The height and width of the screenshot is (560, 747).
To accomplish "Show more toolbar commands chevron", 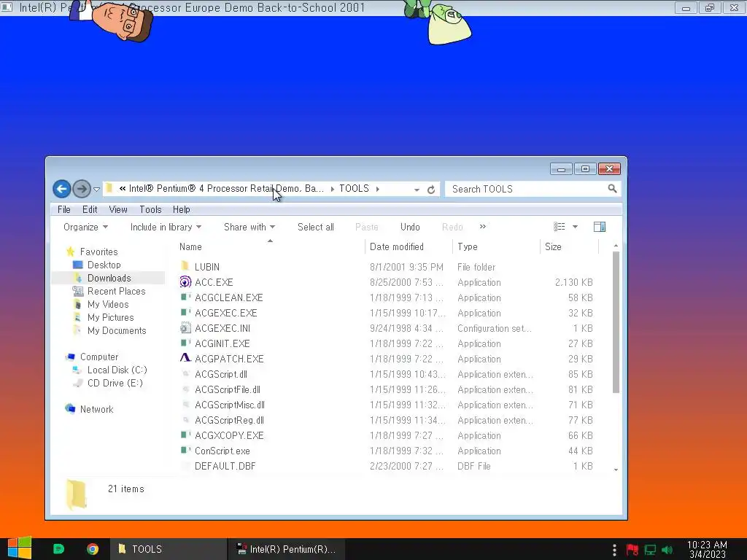I will click(x=483, y=227).
